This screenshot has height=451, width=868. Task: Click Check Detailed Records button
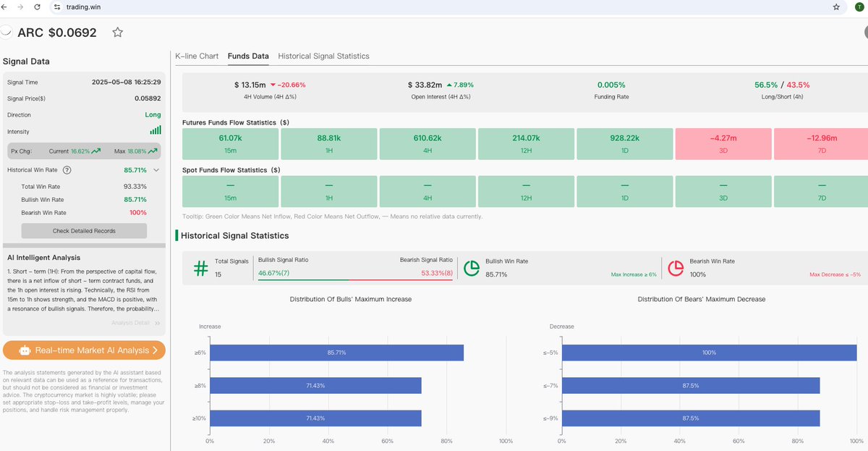(x=84, y=231)
